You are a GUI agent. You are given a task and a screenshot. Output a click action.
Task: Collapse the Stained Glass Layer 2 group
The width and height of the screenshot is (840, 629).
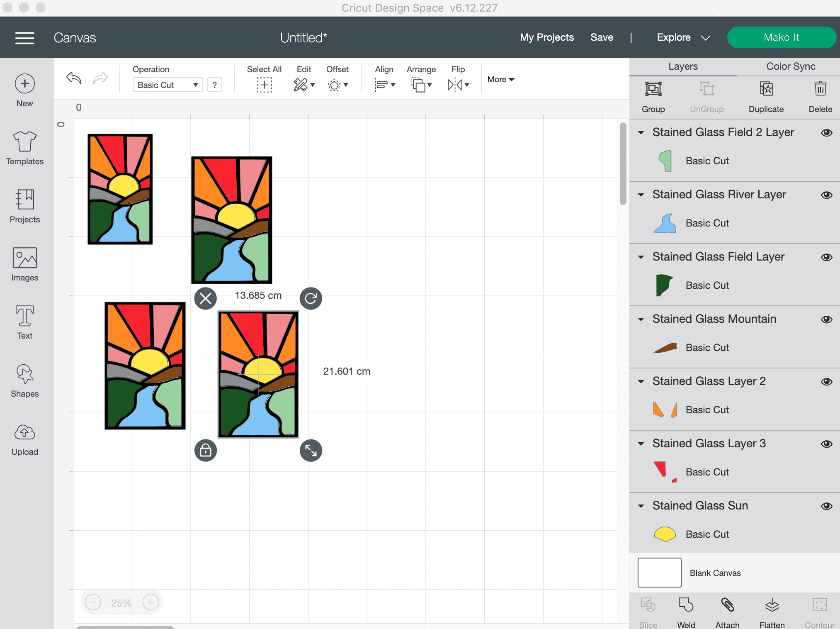640,380
